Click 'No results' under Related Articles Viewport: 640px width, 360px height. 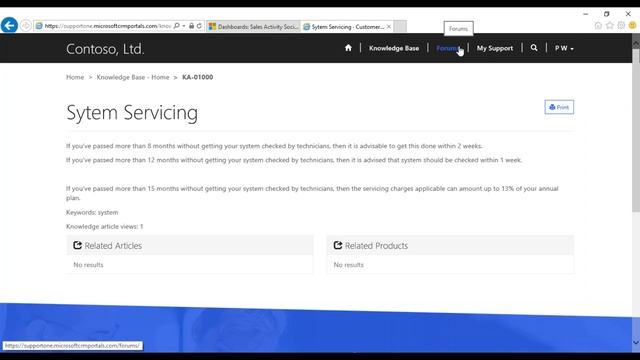pyautogui.click(x=88, y=265)
